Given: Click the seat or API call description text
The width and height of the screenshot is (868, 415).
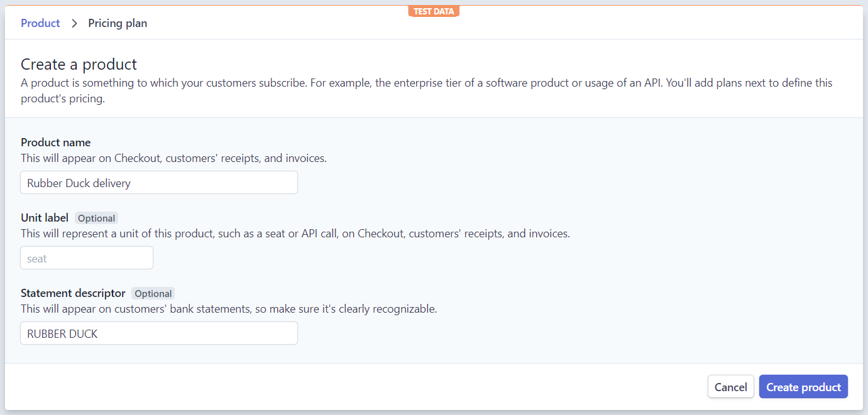Looking at the screenshot, I should coord(295,233).
